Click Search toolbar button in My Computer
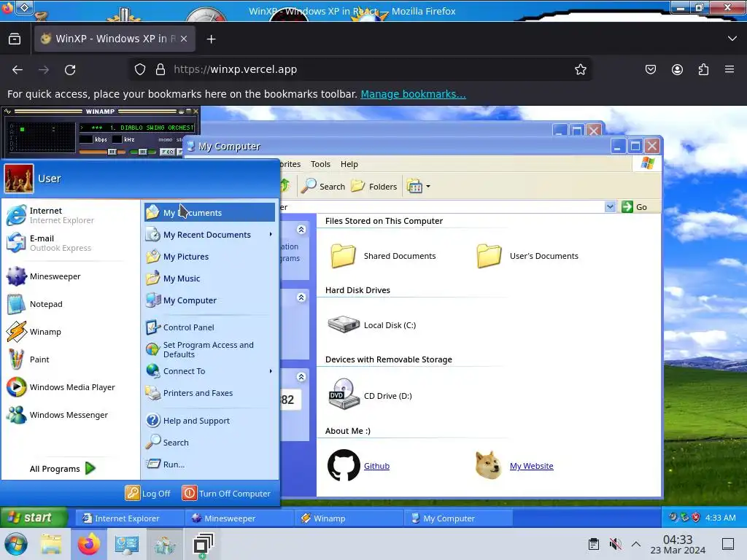The height and width of the screenshot is (560, 747). [323, 186]
